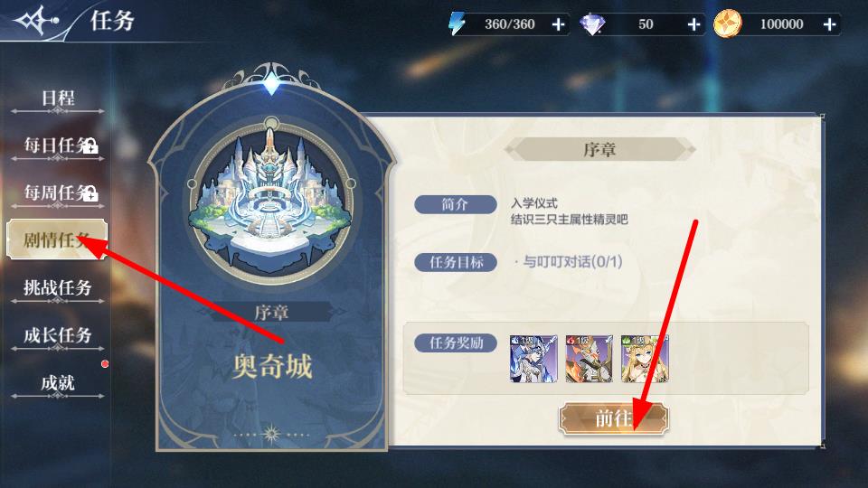The height and width of the screenshot is (488, 868).
Task: Click the 奥奇城 floating city chapter image
Action: click(271, 201)
